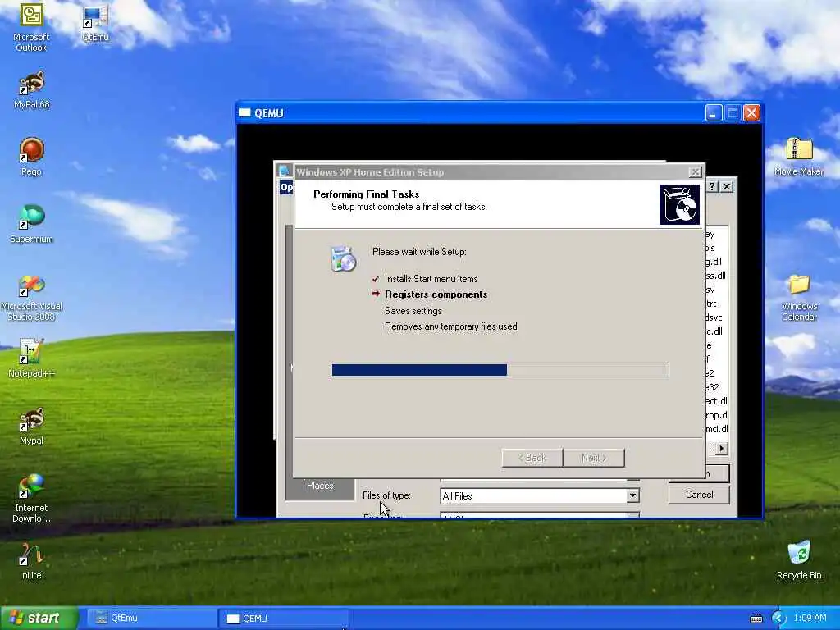
Task: Open the Notepad++ desktop shortcut
Action: point(32,358)
